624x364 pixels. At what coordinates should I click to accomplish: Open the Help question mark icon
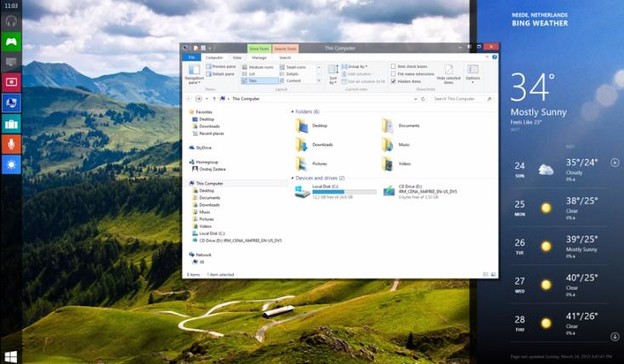click(x=494, y=57)
